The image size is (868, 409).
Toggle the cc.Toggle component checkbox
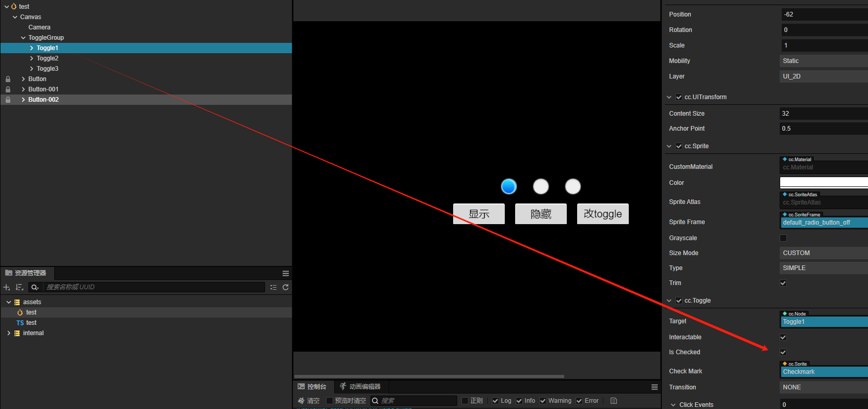point(679,301)
